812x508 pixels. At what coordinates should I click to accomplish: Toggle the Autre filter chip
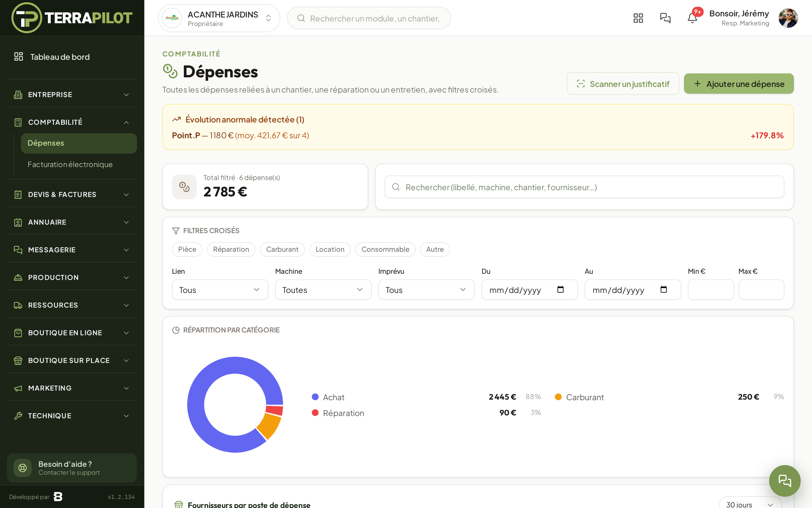(x=435, y=249)
